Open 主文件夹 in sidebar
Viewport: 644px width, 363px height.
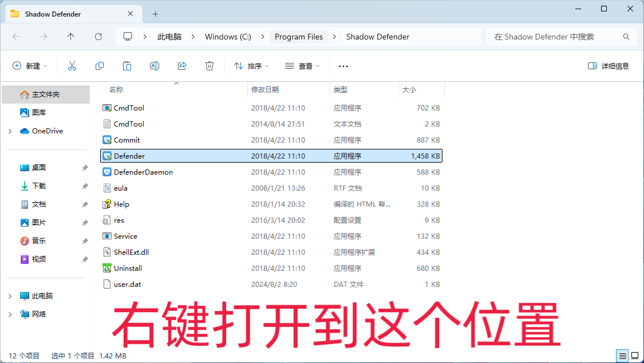tap(46, 94)
